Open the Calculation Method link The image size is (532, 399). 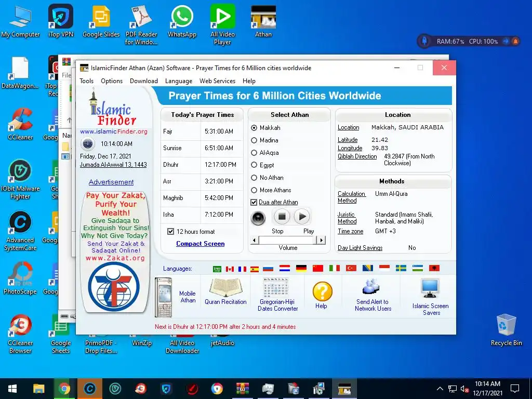[352, 197]
